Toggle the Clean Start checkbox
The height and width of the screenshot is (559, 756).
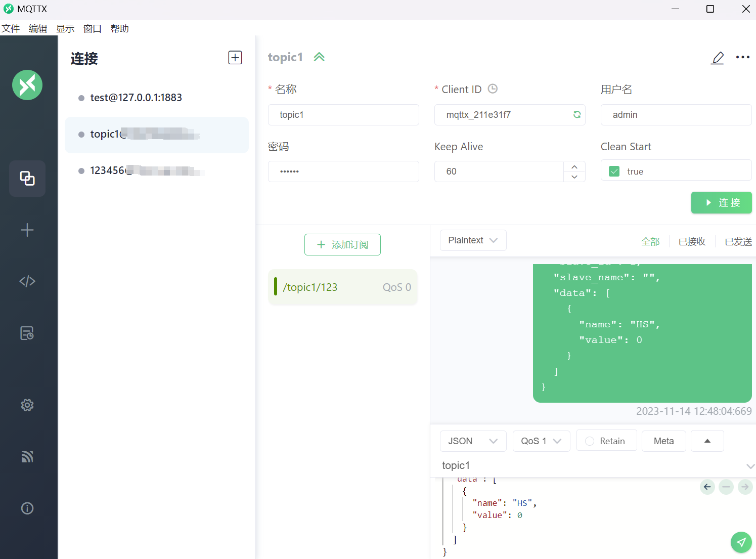coord(614,171)
